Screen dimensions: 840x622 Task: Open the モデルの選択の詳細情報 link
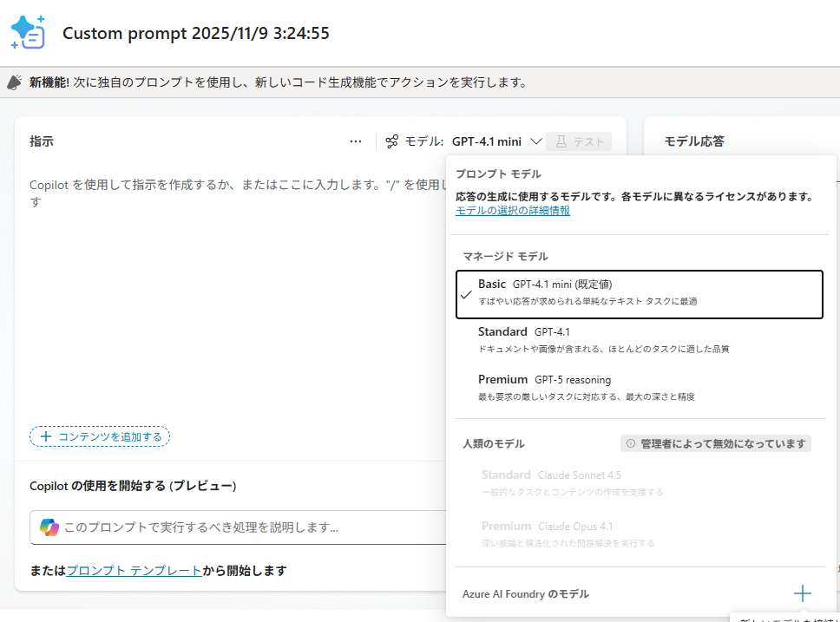(513, 211)
